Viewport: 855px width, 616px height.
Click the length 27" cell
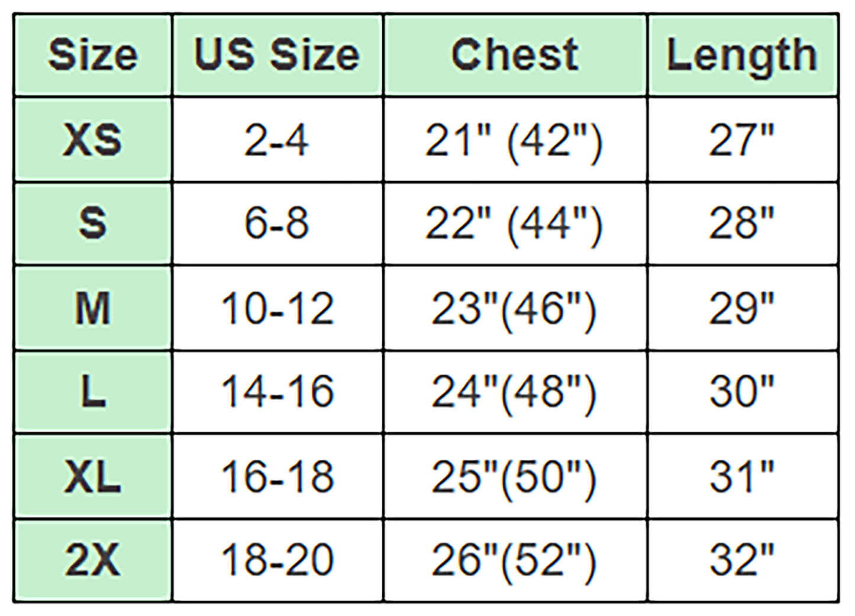[742, 140]
